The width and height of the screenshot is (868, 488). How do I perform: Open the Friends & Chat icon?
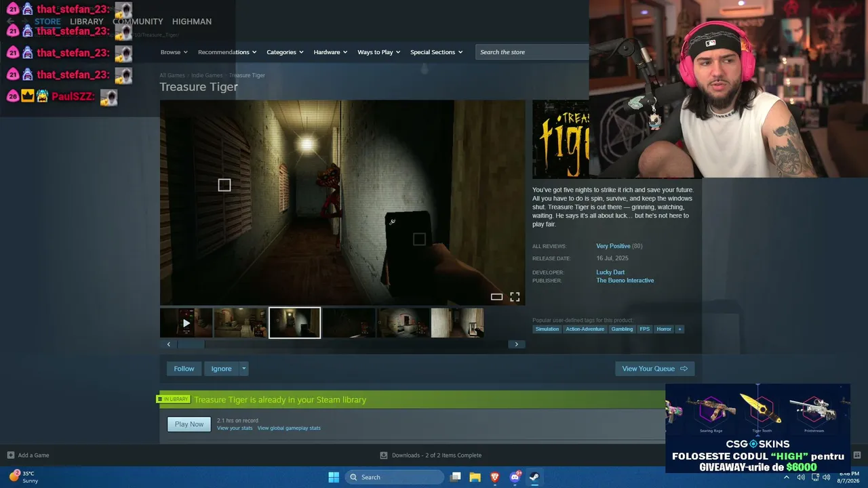[x=856, y=455]
